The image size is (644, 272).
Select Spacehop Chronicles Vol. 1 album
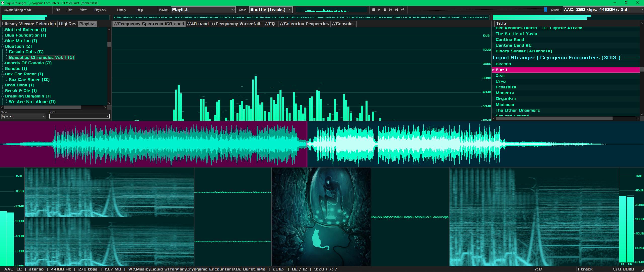[x=42, y=57]
